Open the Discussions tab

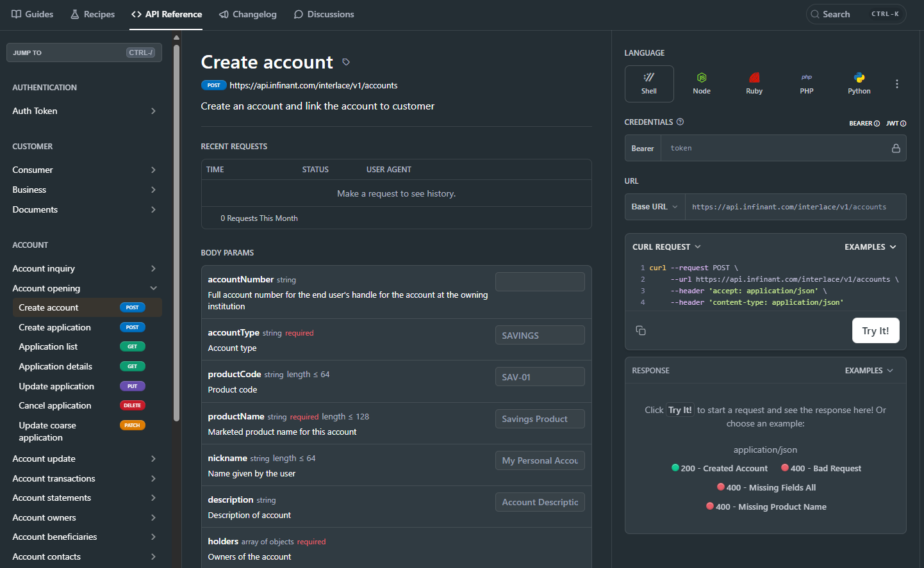pos(324,14)
